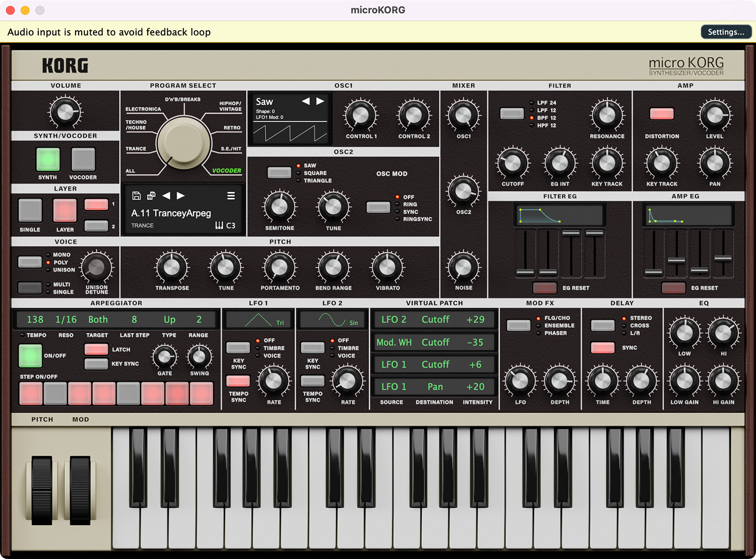The width and height of the screenshot is (756, 559).
Task: Click virtual patch row LFO 2 Cutoff +29
Action: [433, 320]
